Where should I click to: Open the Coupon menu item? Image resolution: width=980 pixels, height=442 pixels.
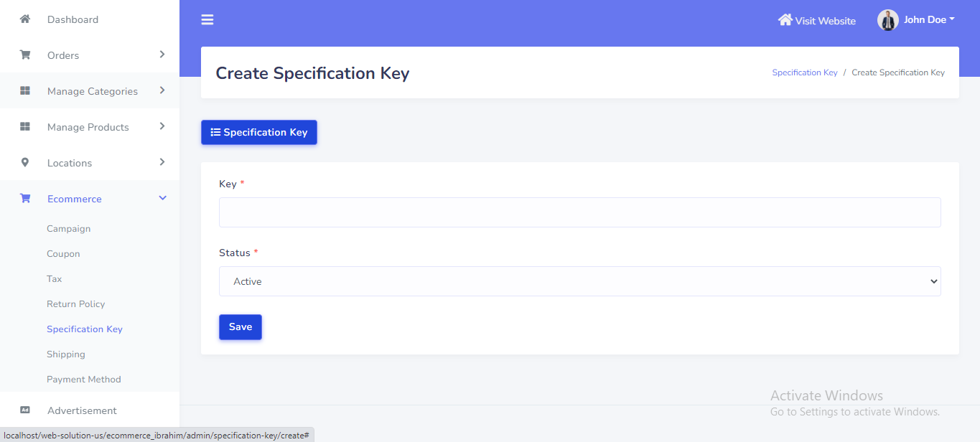coord(63,254)
